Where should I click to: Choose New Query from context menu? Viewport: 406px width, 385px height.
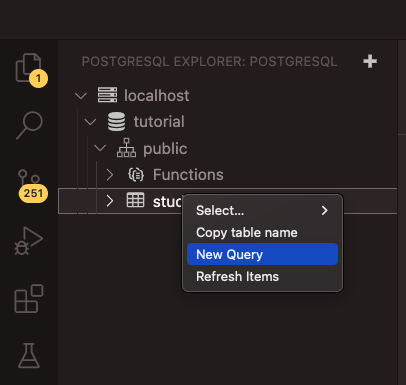click(x=262, y=254)
